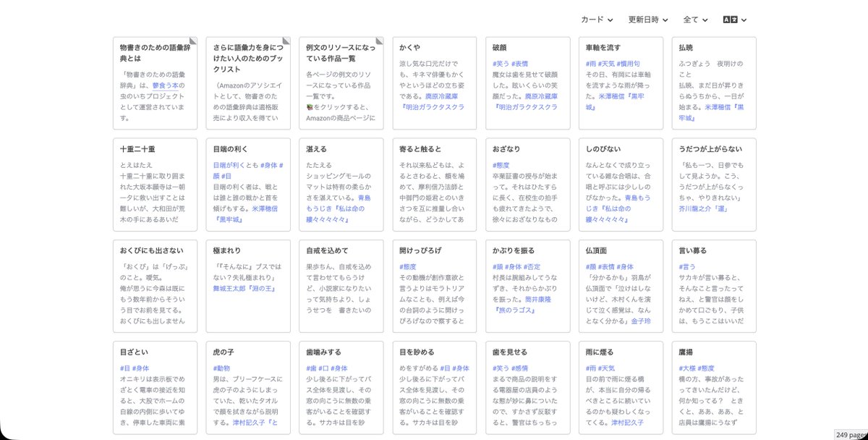Open the おざなり card title
The height and width of the screenshot is (440, 868).
[x=506, y=149]
